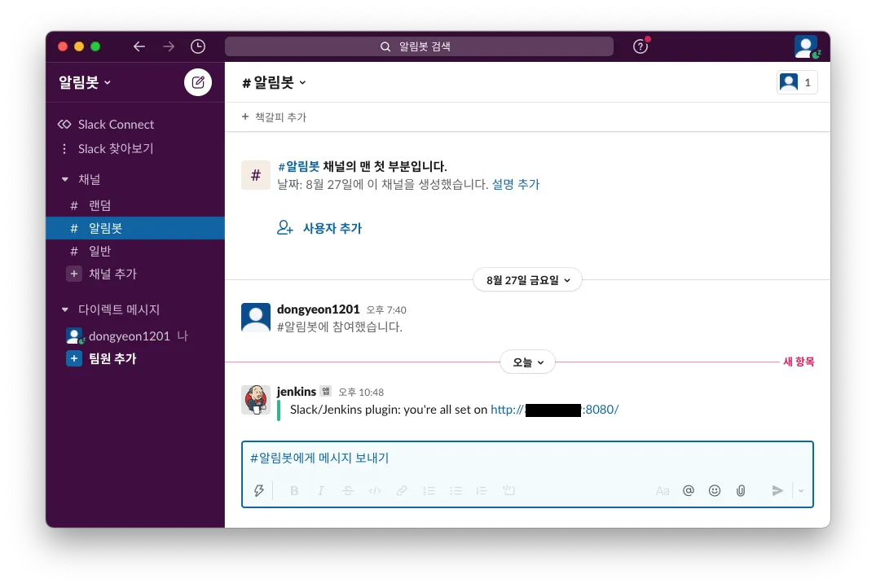Click 책갈피 추가 to add a bookmark
876x588 pixels.
coord(274,116)
